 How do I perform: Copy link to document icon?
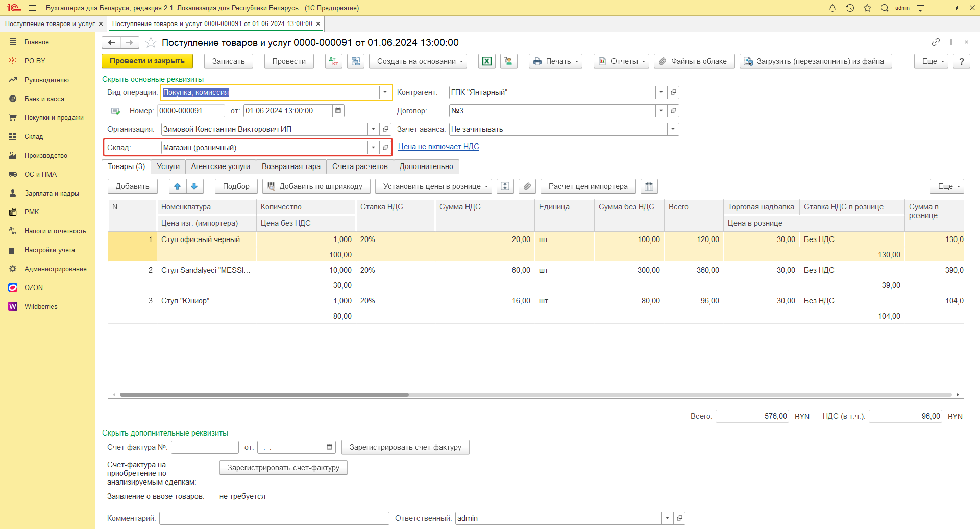936,42
